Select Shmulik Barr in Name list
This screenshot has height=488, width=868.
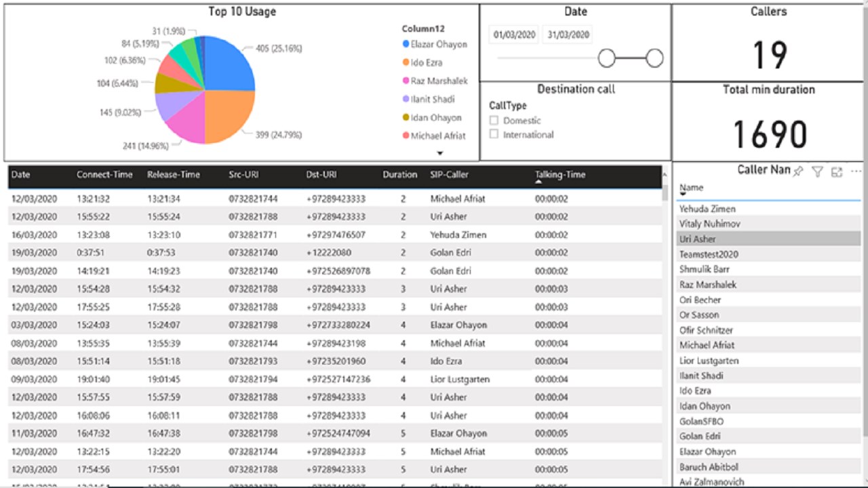point(768,269)
